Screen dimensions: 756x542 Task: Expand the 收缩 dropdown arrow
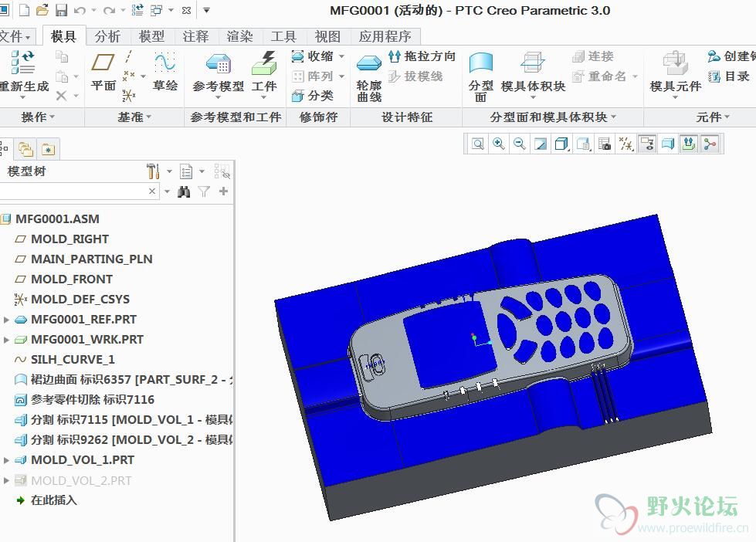(342, 56)
